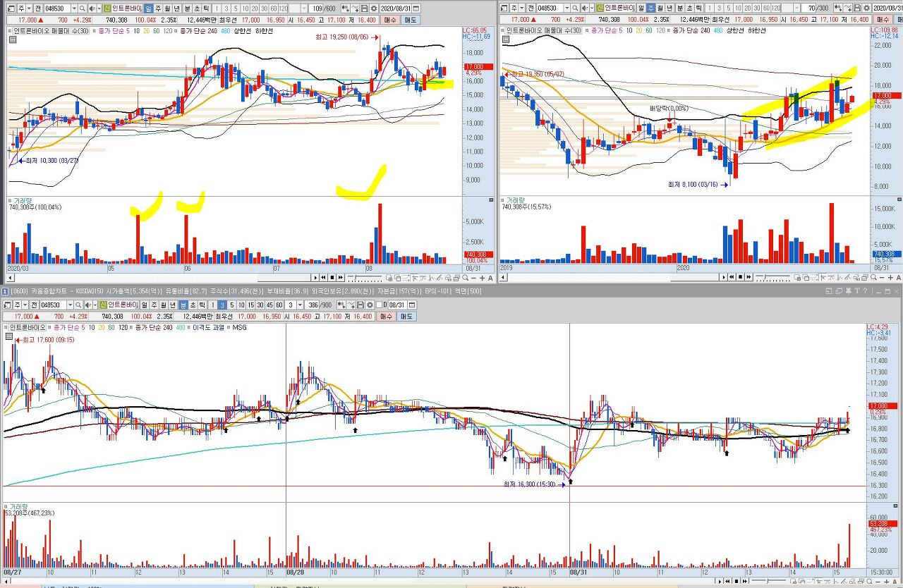Open interval dropdown after 120 in top-left chart

coord(303,8)
